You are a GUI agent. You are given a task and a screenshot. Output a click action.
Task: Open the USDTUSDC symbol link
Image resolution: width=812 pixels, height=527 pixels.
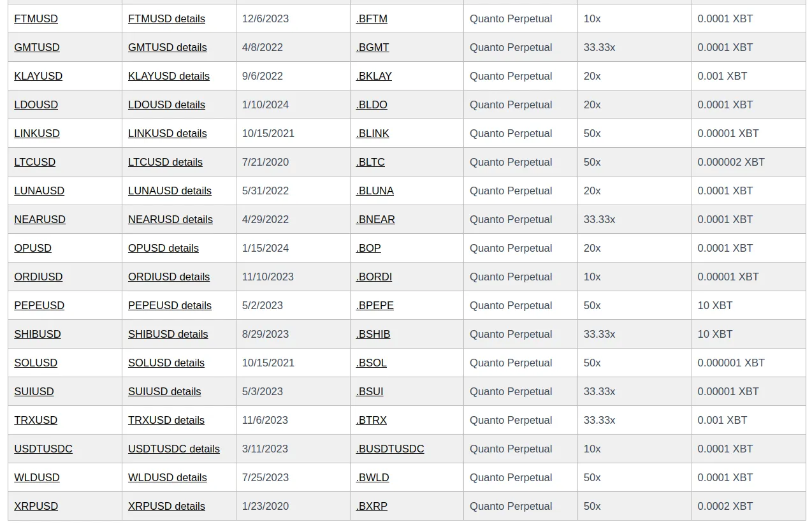43,449
